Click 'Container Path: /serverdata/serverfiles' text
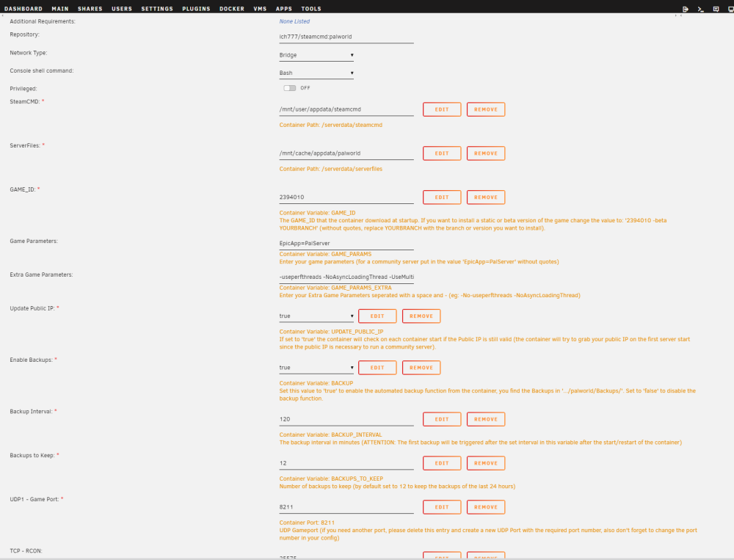 coord(331,169)
